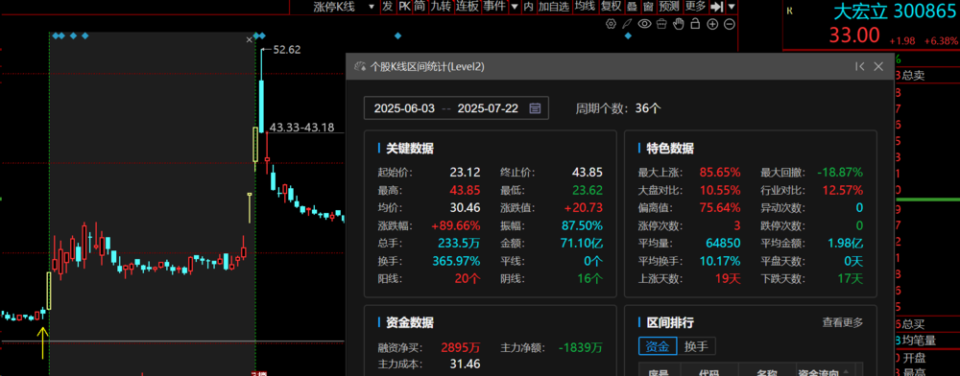Click the 平均换手 value 10.17%

point(719,261)
